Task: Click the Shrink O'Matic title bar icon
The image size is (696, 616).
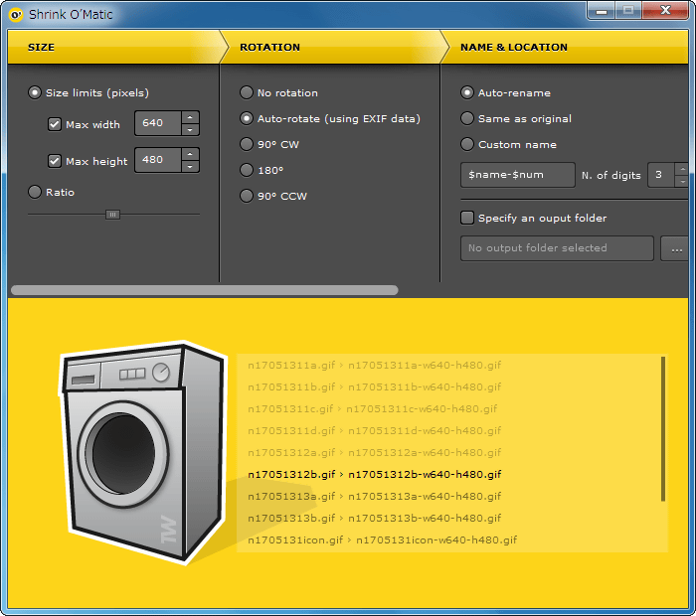Action: (16, 15)
